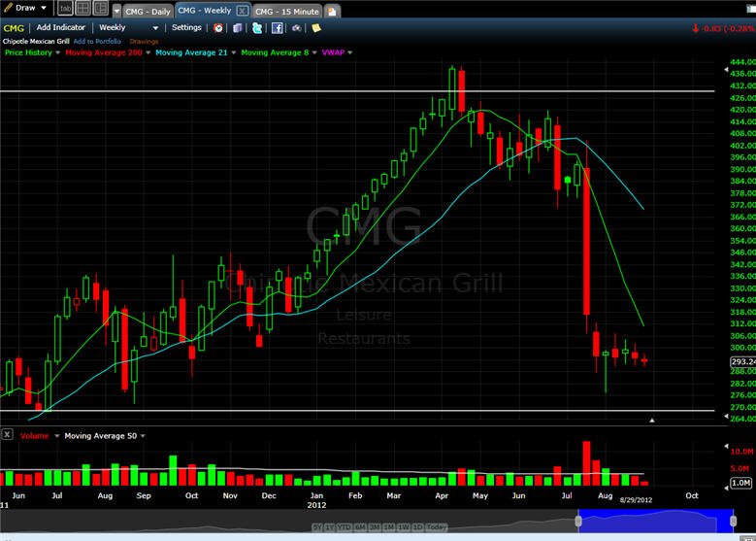Grab the left range navigator handle
The height and width of the screenshot is (541, 756).
pyautogui.click(x=578, y=522)
